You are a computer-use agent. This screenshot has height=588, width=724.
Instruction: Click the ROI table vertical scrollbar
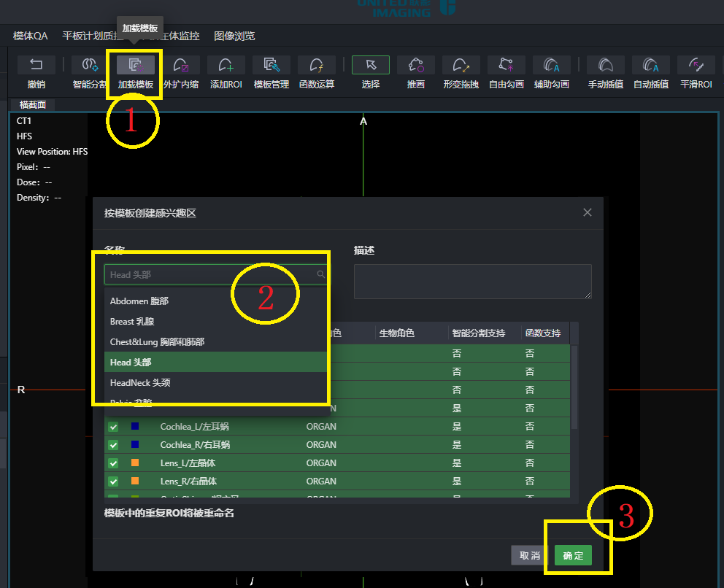[x=574, y=387]
